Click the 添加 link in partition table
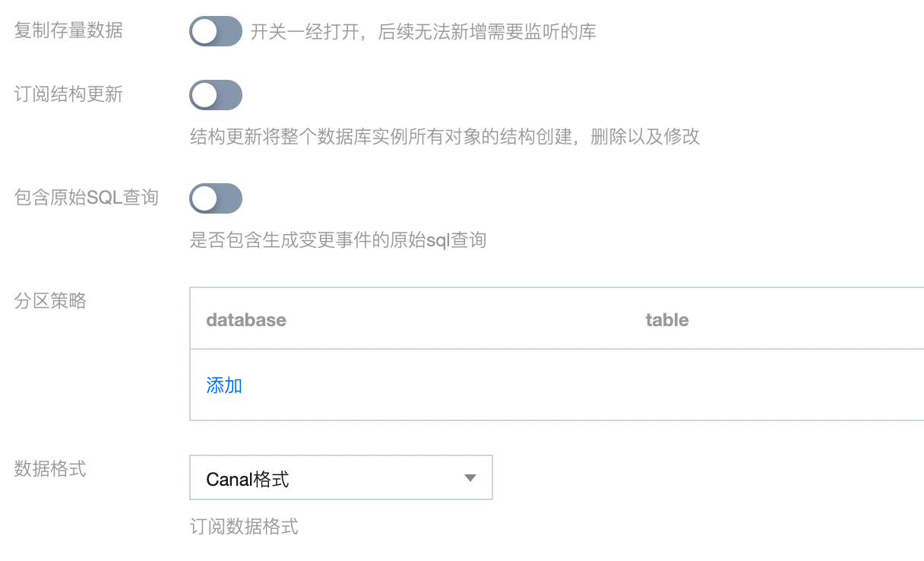Screen dimensions: 924x561 tap(224, 385)
